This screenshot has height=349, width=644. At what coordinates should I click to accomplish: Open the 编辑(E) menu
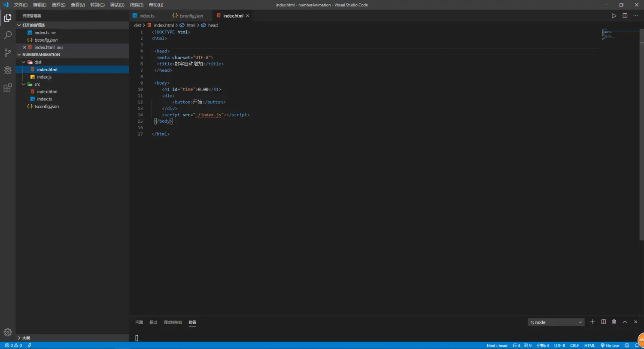coord(39,5)
